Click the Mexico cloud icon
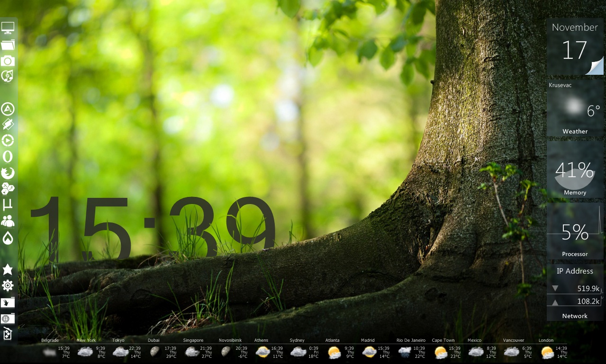The width and height of the screenshot is (606, 364). 476,352
